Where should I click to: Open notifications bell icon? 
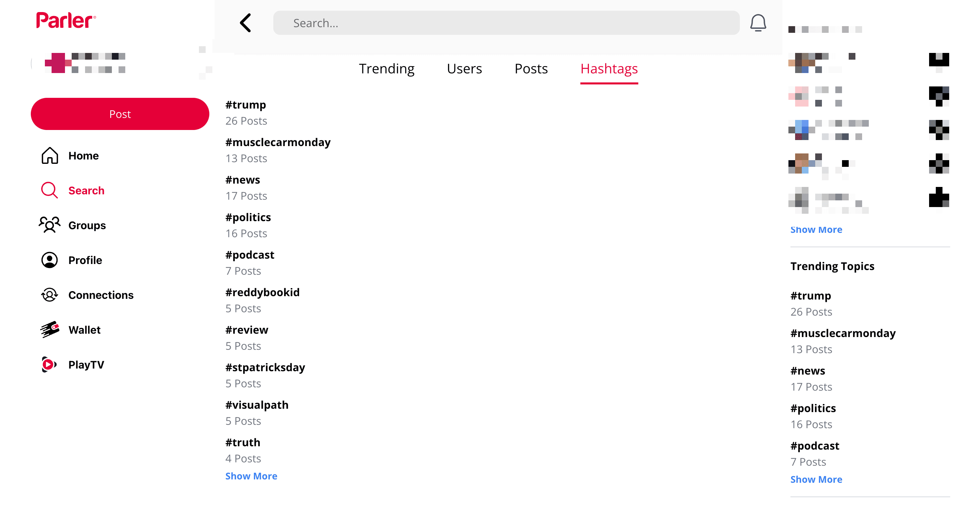tap(758, 23)
